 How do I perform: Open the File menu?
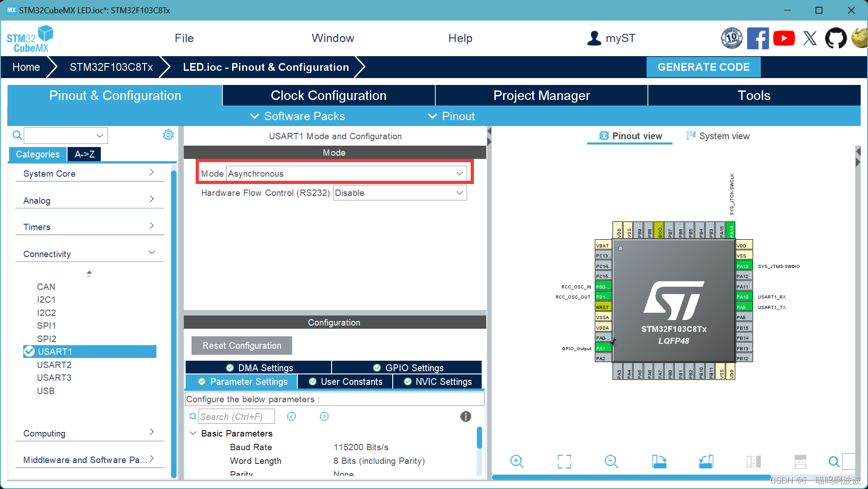coord(184,38)
